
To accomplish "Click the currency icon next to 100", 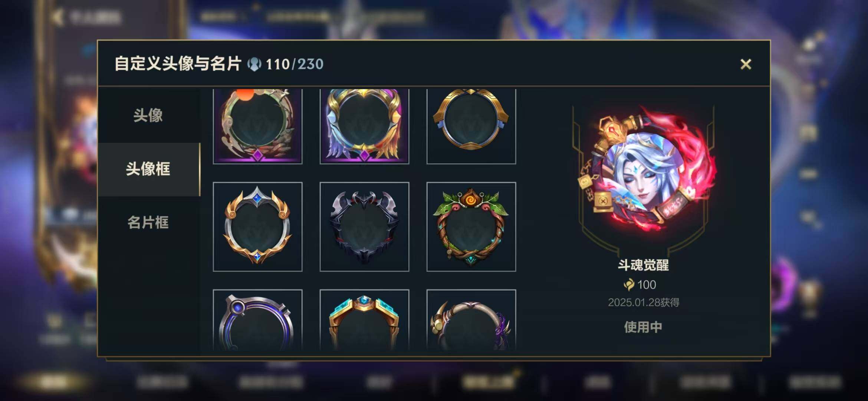I will tap(629, 285).
